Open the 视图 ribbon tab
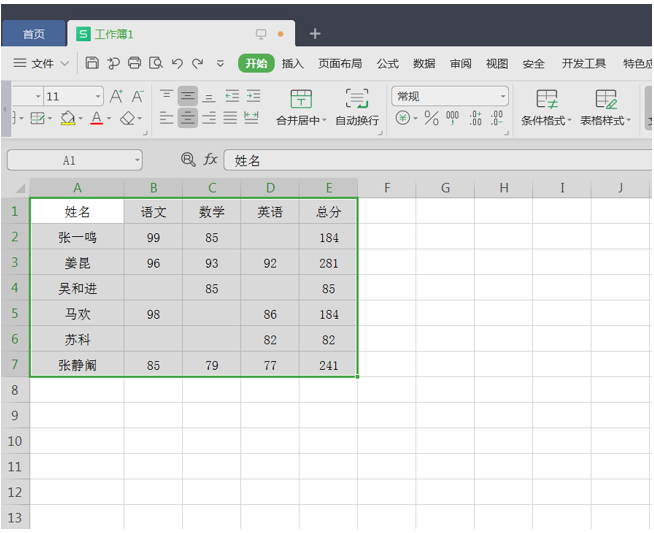The height and width of the screenshot is (533, 654). point(497,63)
